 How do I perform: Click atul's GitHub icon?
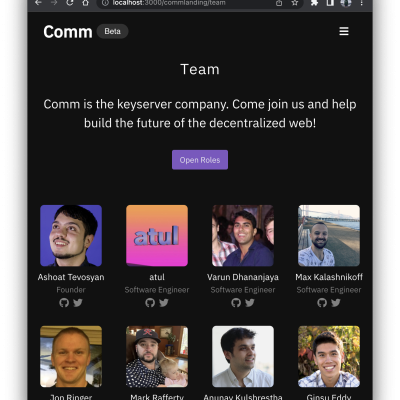click(x=150, y=302)
